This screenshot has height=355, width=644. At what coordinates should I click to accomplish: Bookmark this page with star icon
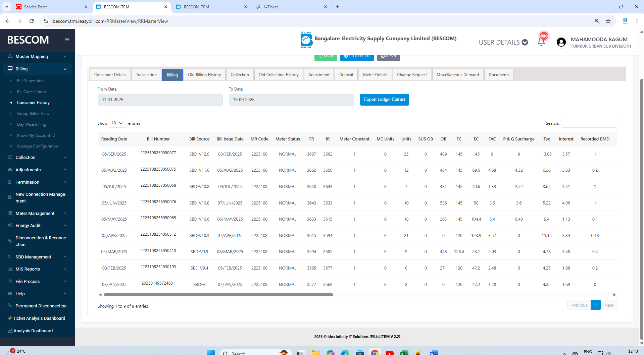[x=608, y=21]
